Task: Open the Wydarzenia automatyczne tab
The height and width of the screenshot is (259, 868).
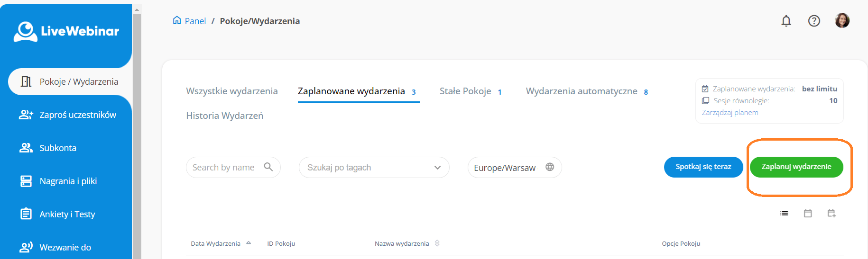Action: point(582,91)
